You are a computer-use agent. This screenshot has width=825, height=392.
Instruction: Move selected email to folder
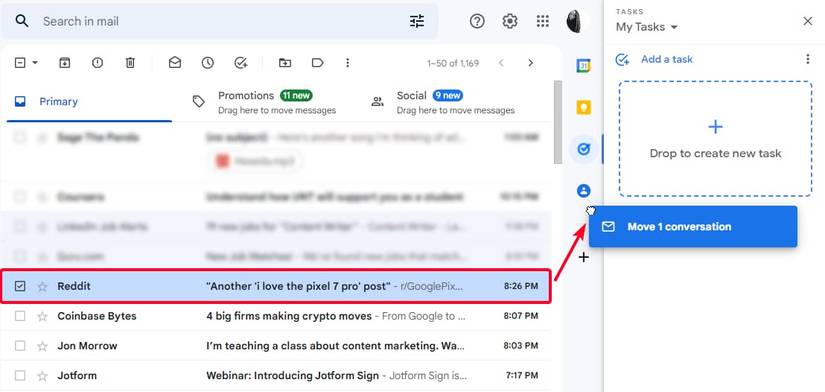pyautogui.click(x=285, y=63)
